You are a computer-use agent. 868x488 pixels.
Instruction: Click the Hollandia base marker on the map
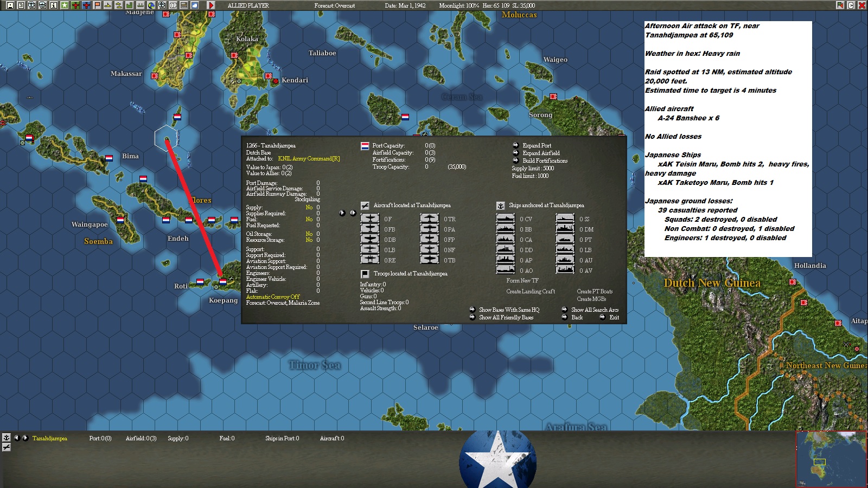(793, 282)
